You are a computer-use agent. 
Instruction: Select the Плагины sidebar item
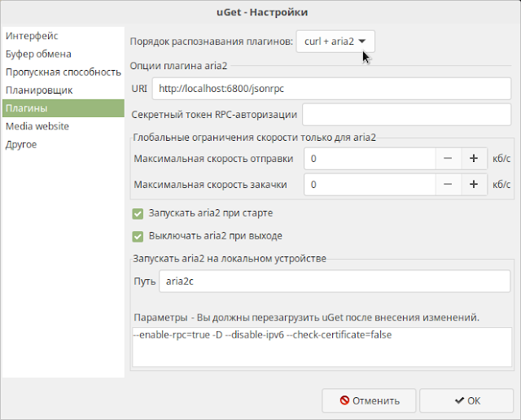[63, 108]
